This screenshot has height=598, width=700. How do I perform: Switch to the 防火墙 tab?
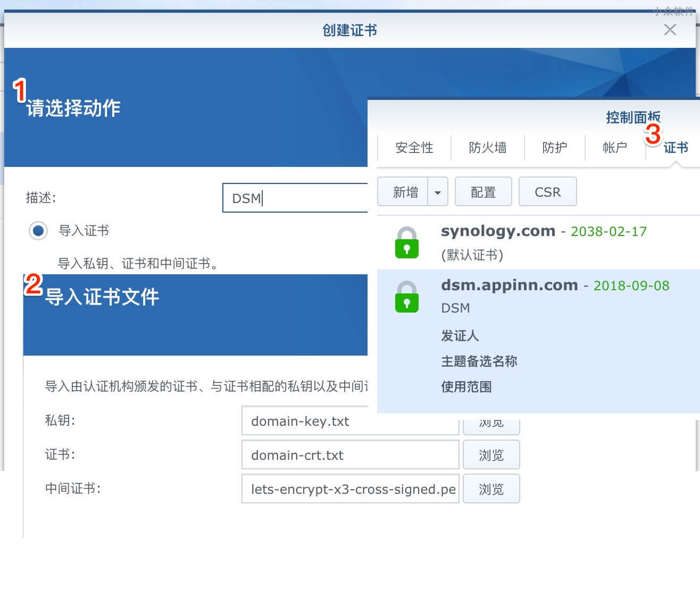coord(488,148)
